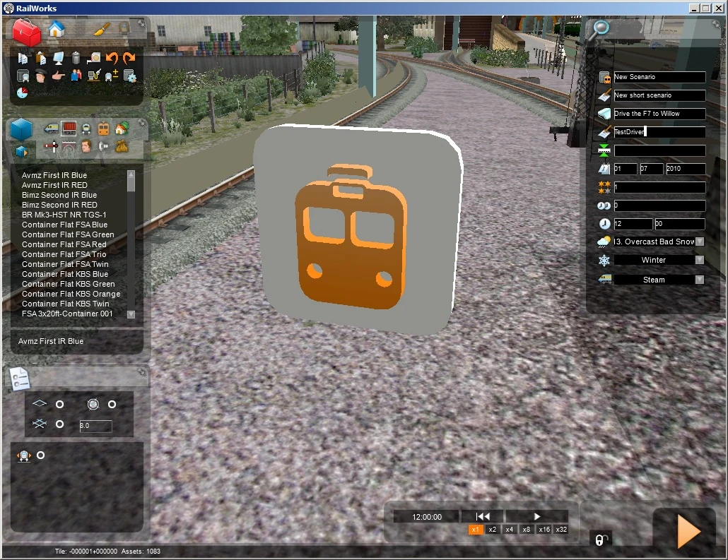Select the driver with cap icon
This screenshot has height=560, width=728.
click(41, 76)
